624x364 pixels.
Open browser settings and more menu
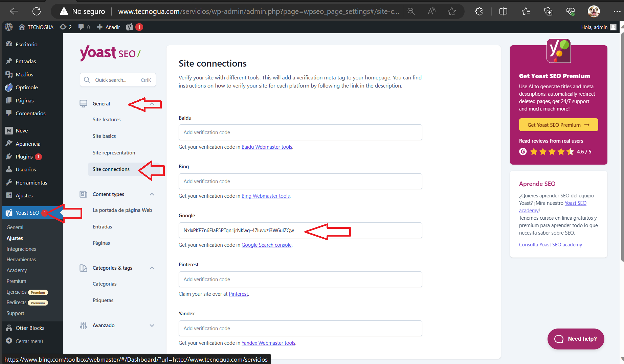[617, 11]
